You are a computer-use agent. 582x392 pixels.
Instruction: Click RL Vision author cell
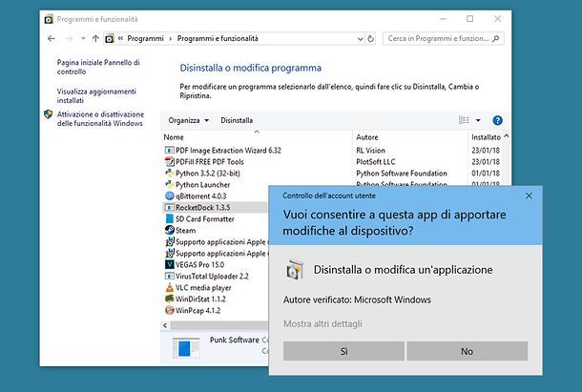pos(370,151)
